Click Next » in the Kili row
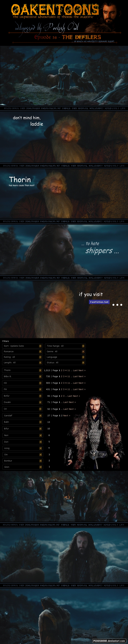Viewport: 128px width, 644px height. (82, 383)
